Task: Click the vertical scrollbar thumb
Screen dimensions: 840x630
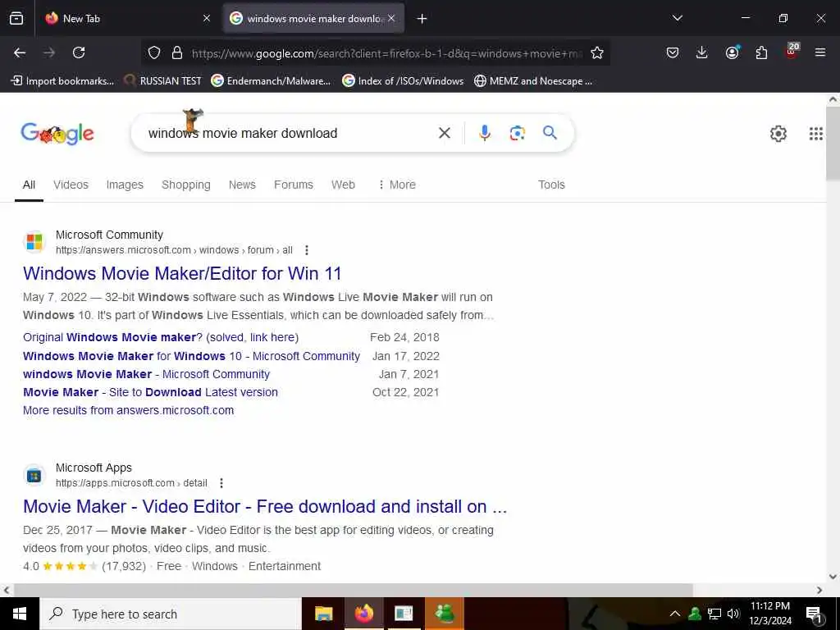Action: click(833, 143)
